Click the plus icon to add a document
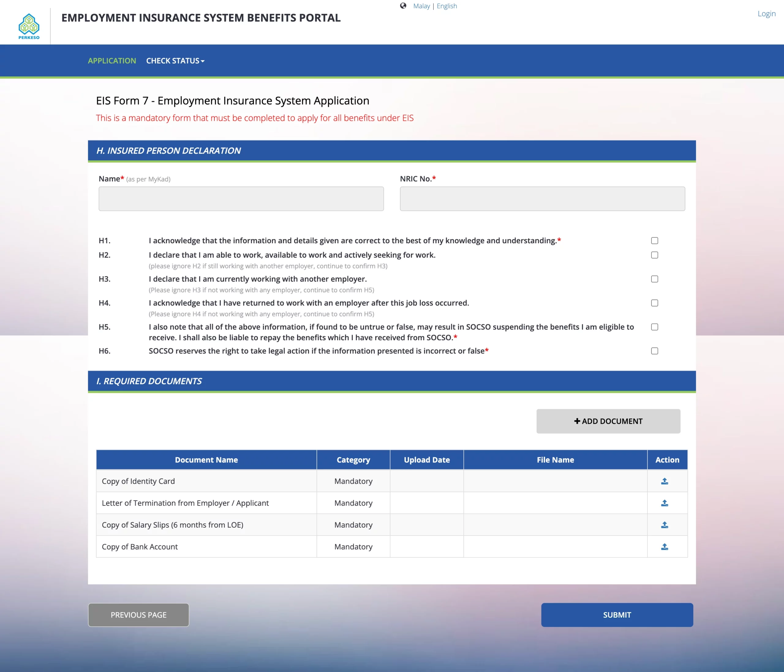 pyautogui.click(x=577, y=421)
